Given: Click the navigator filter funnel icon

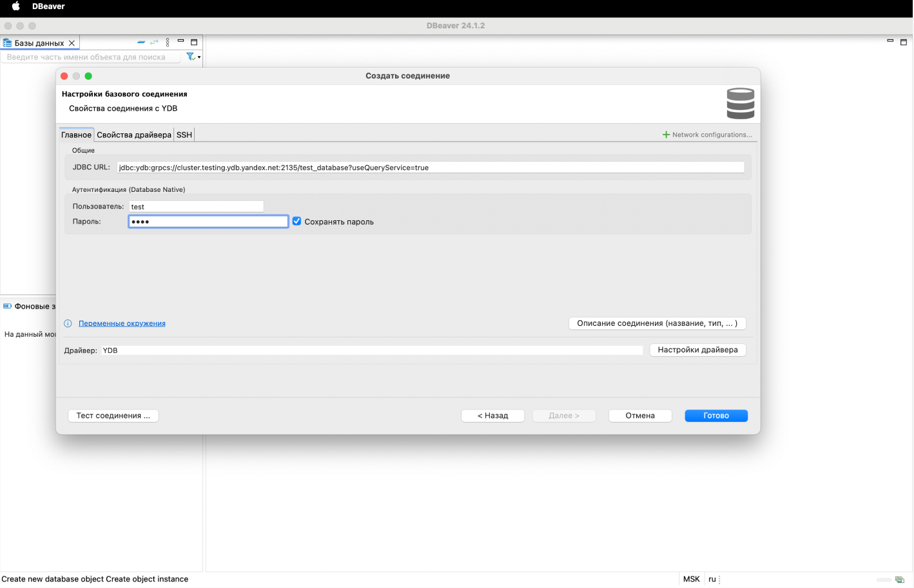Looking at the screenshot, I should pos(191,57).
